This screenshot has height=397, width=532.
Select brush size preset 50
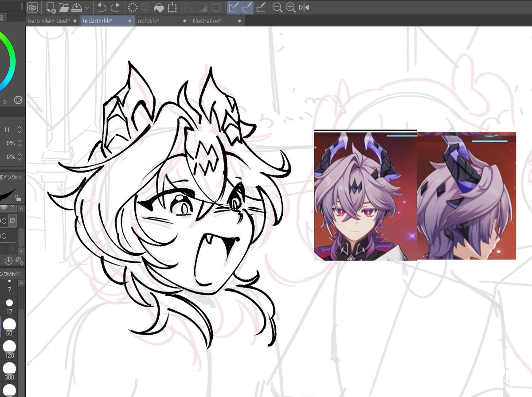(x=9, y=327)
